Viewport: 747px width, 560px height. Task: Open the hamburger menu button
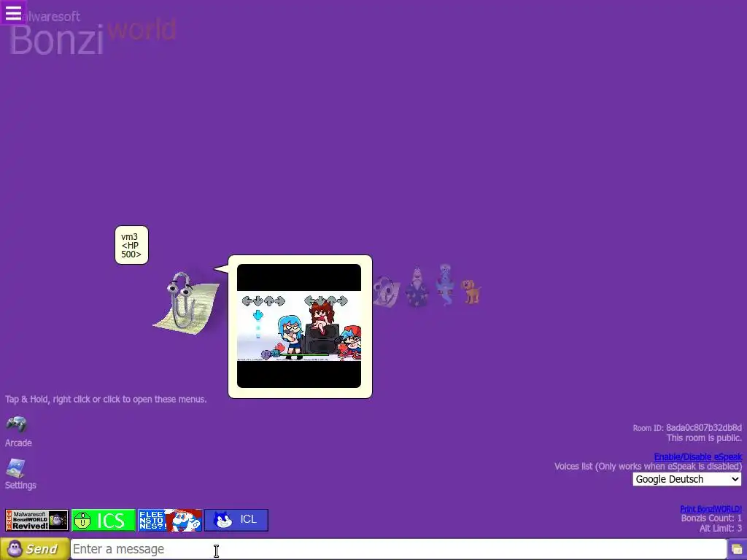point(13,12)
